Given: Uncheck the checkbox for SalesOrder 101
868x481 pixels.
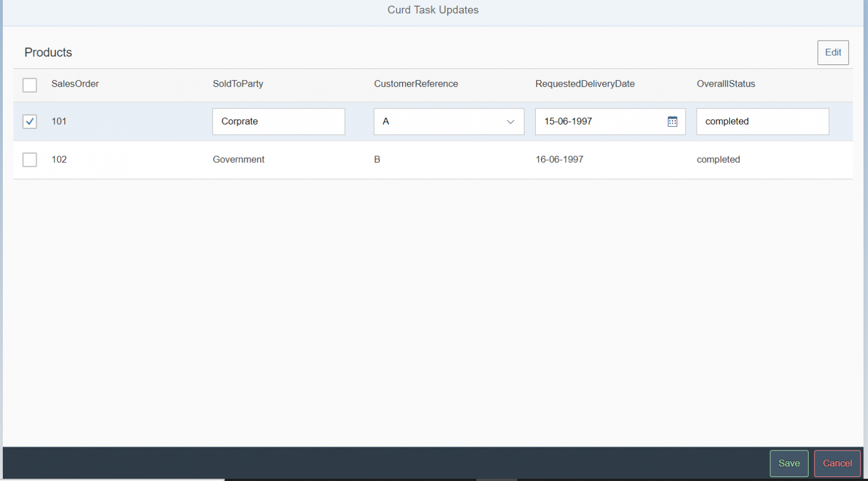Looking at the screenshot, I should [29, 122].
